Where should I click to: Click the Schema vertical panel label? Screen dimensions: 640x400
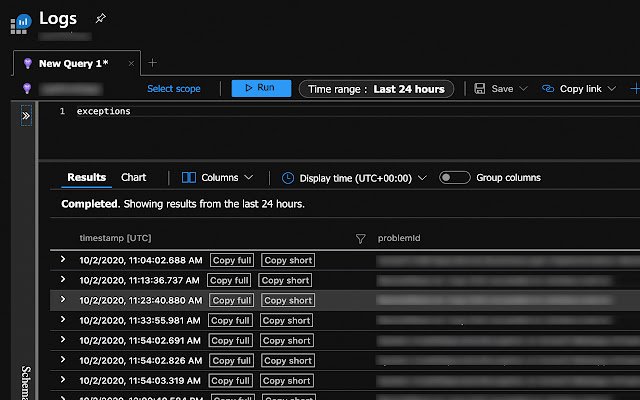[26, 382]
